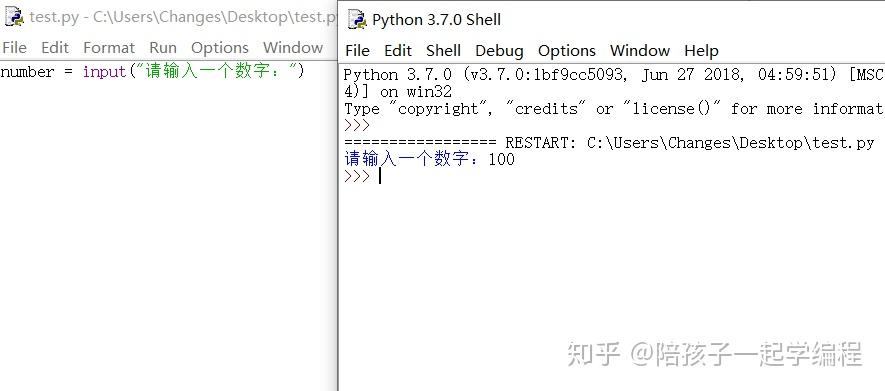The height and width of the screenshot is (391, 885).
Task: Open the editor's Options menu
Action: [220, 47]
